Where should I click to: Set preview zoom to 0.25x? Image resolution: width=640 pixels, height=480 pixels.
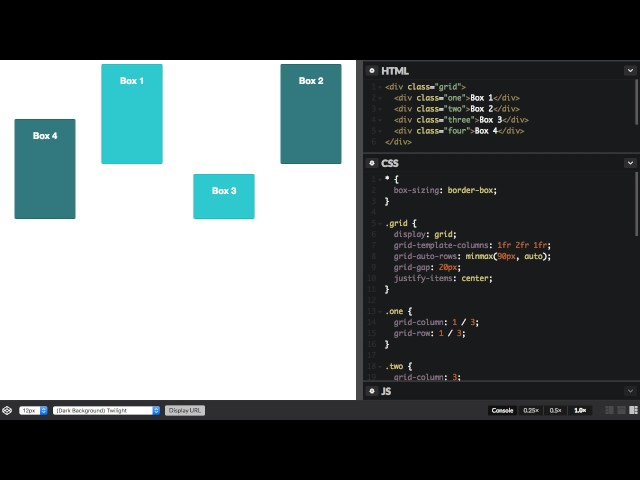click(531, 411)
